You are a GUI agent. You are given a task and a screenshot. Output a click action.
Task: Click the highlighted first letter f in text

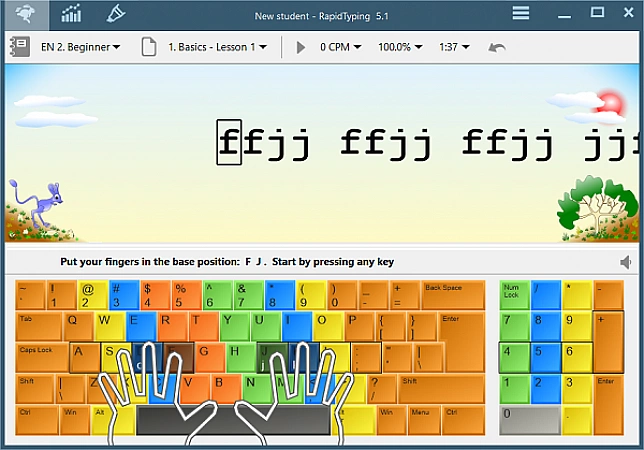click(229, 142)
